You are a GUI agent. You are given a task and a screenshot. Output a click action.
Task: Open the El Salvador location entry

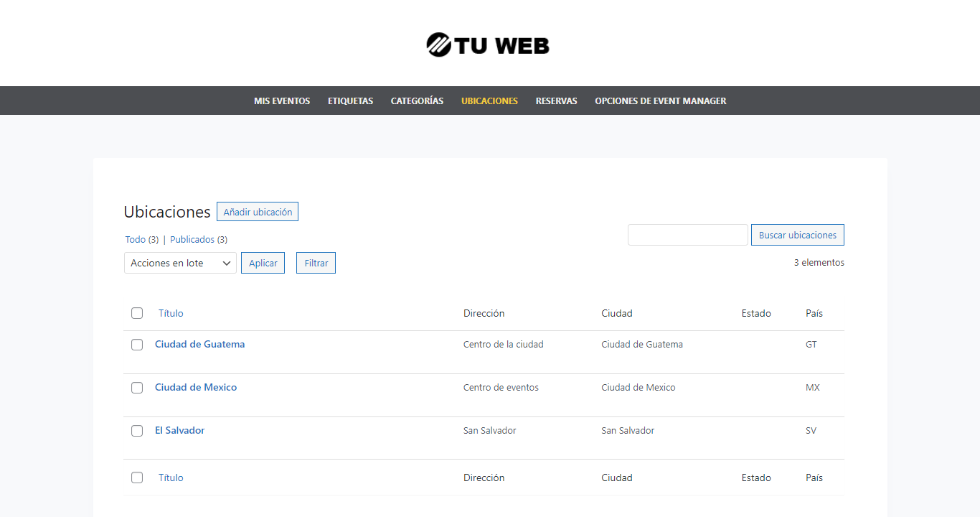pos(179,430)
